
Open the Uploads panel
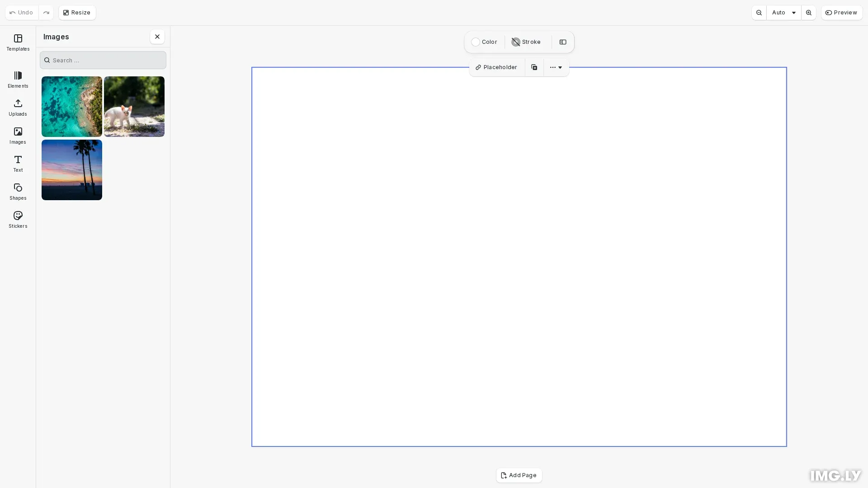click(x=18, y=108)
